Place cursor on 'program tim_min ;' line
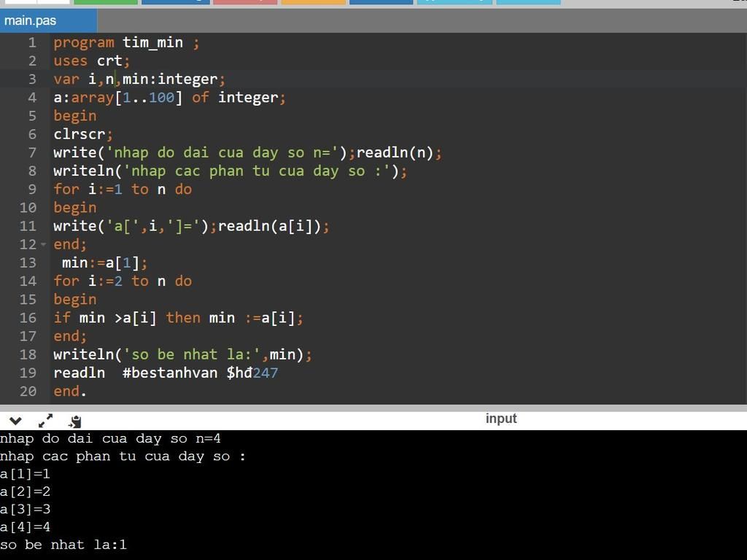 point(126,43)
